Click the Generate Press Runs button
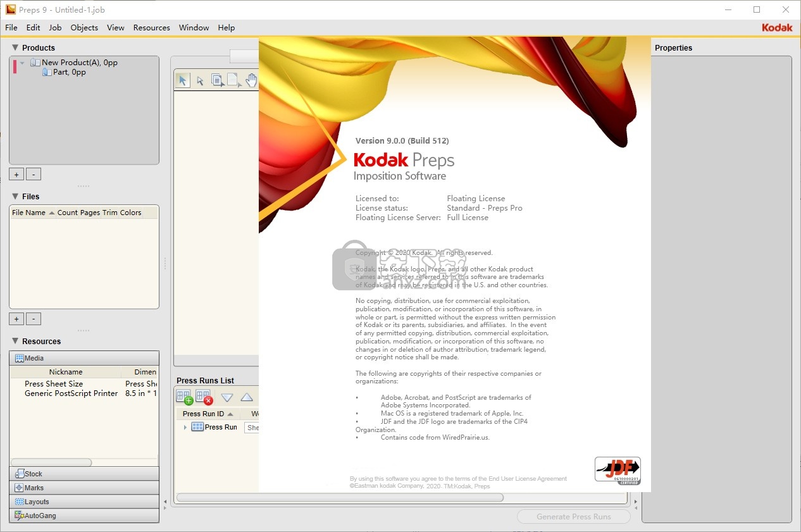The height and width of the screenshot is (532, 801). click(x=574, y=516)
